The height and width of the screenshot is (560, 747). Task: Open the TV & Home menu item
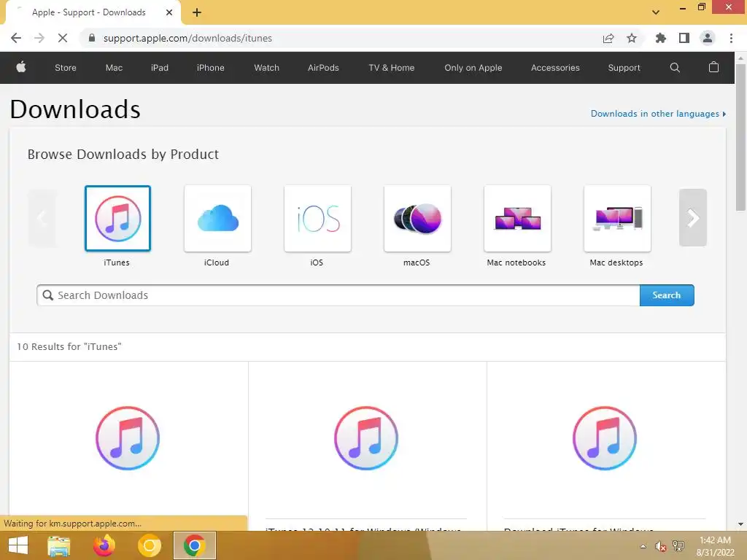click(392, 68)
